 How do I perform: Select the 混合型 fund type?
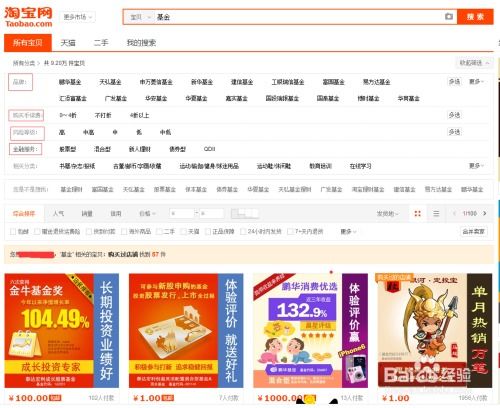coord(103,149)
